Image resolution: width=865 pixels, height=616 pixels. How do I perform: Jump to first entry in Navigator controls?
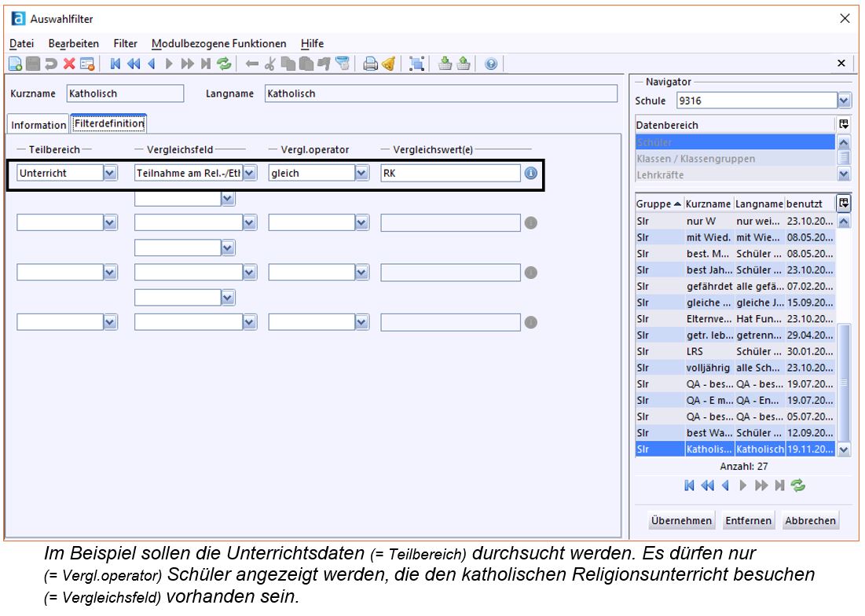pos(690,486)
